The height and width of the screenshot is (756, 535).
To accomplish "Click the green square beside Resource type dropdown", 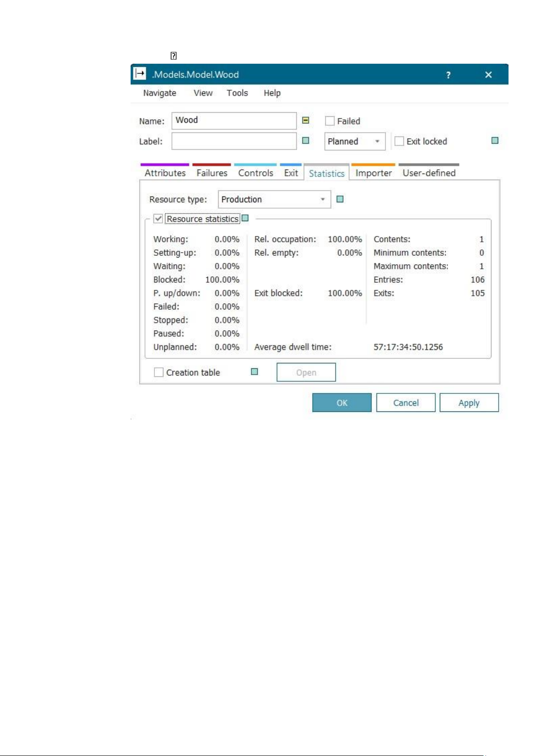I will [x=340, y=199].
